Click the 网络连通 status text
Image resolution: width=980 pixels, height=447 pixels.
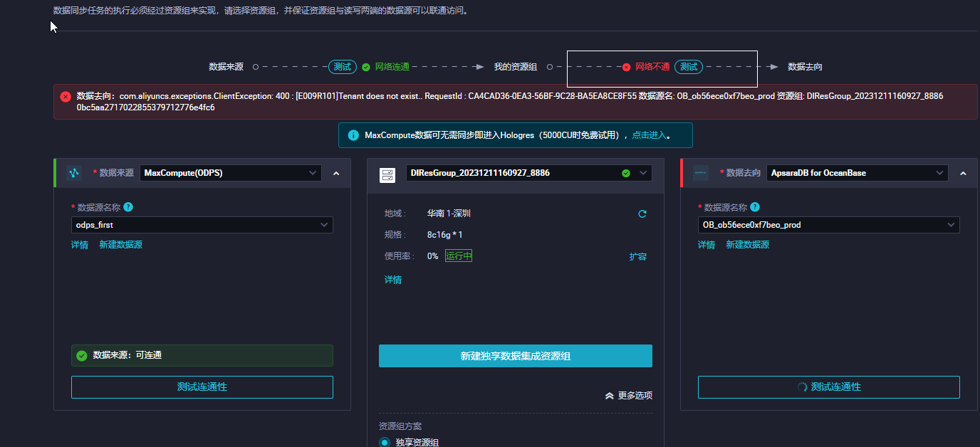click(392, 67)
